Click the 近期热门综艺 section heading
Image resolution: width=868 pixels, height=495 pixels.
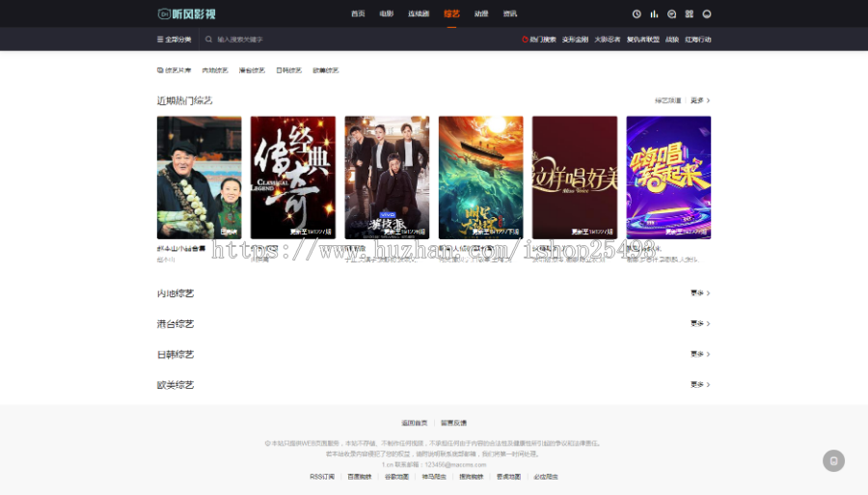coord(185,100)
